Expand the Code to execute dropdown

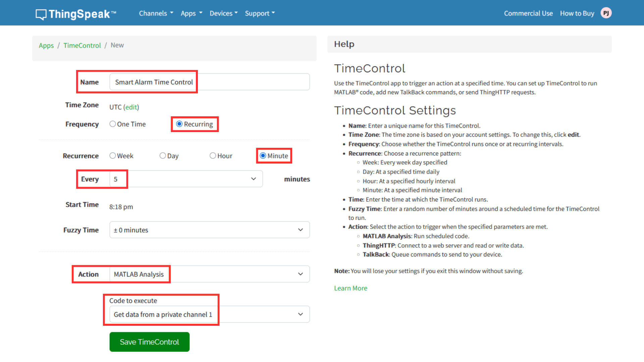(209, 314)
